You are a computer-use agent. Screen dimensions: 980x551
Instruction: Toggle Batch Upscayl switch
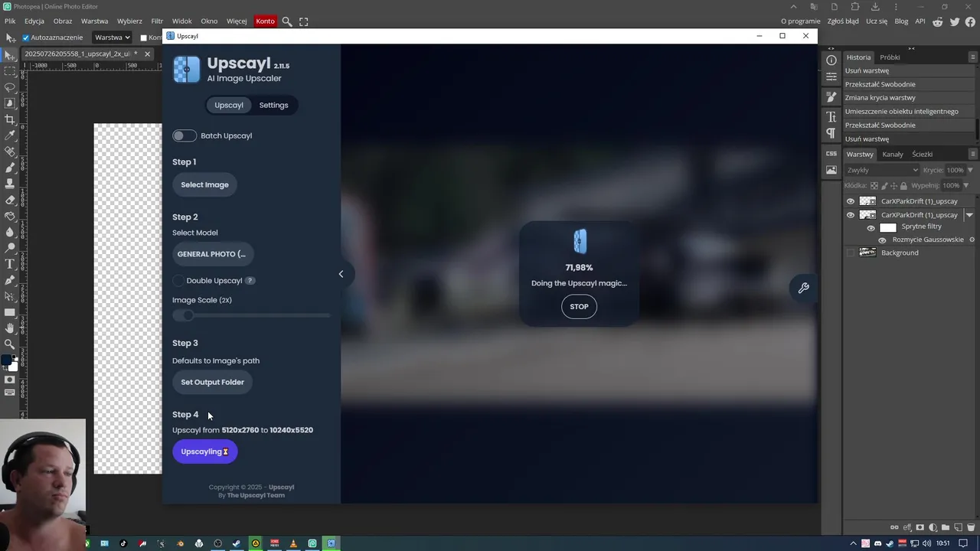click(x=184, y=135)
